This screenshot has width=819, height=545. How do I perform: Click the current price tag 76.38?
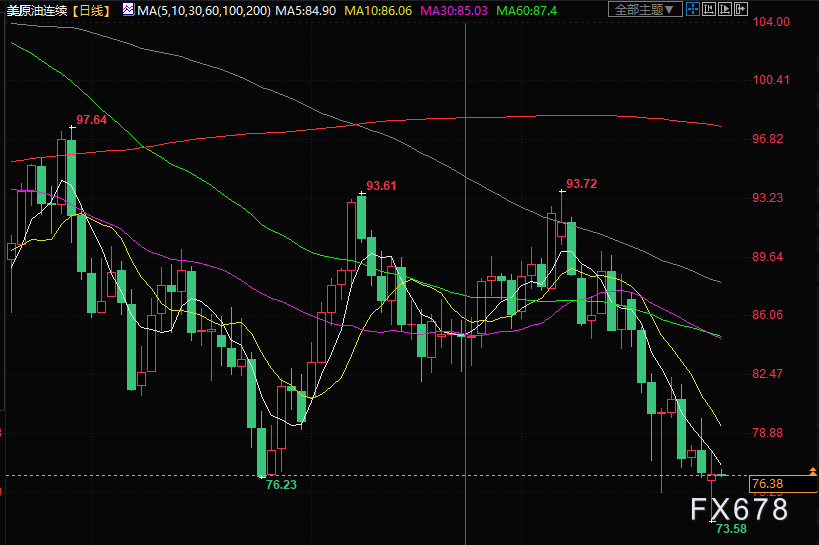(783, 484)
